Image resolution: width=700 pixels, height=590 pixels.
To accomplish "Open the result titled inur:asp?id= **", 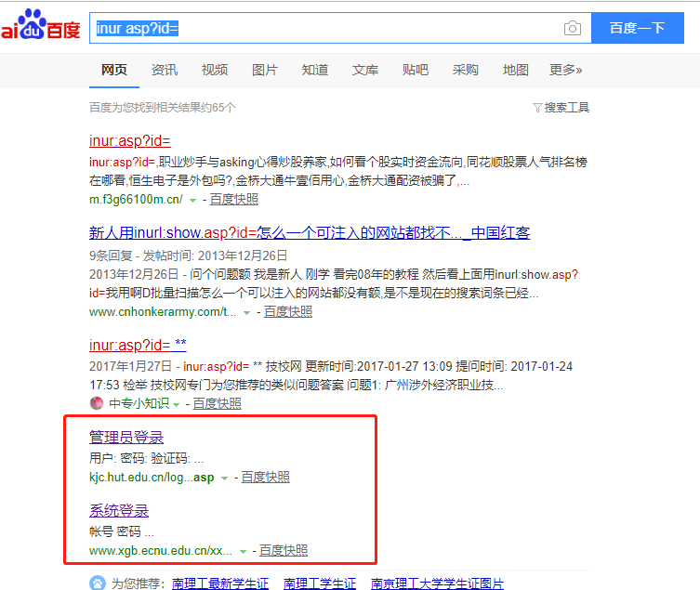I will tap(138, 346).
